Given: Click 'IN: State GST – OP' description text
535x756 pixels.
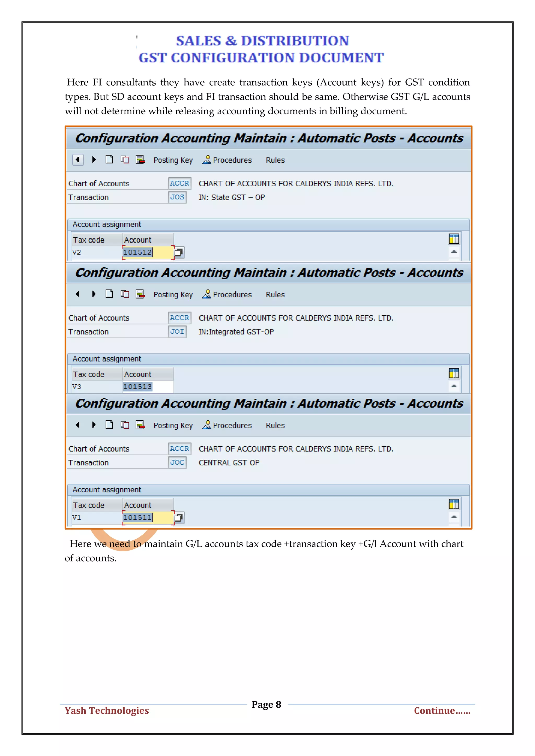Looking at the screenshot, I should pos(232,197).
